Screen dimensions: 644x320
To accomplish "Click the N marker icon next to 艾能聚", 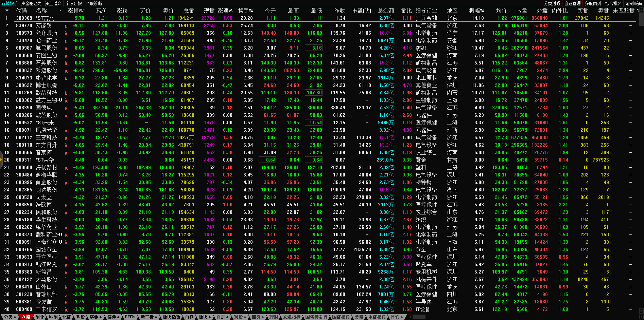I will tap(66, 26).
